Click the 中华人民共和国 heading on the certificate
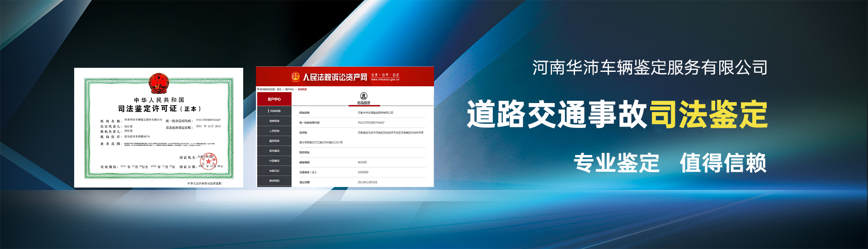 point(159,100)
